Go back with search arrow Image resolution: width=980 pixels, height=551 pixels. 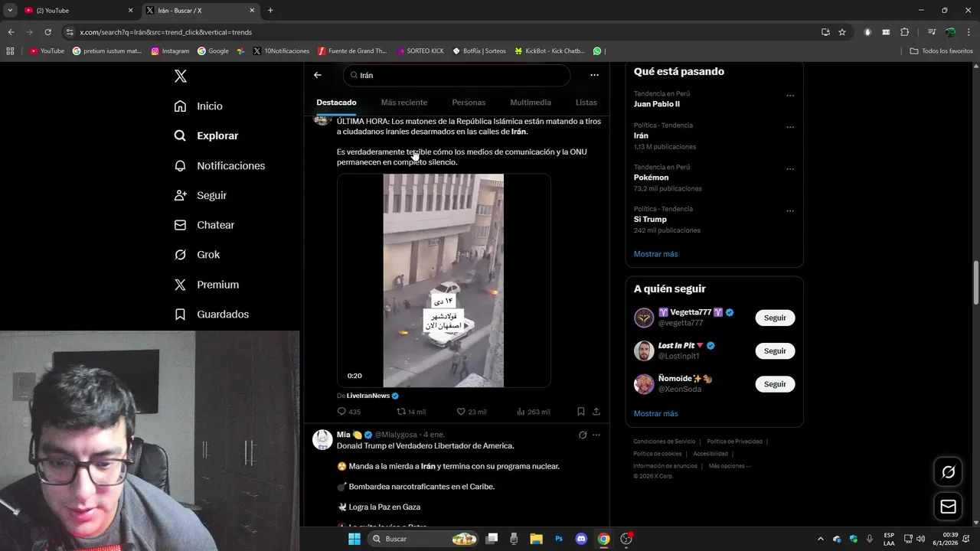318,75
